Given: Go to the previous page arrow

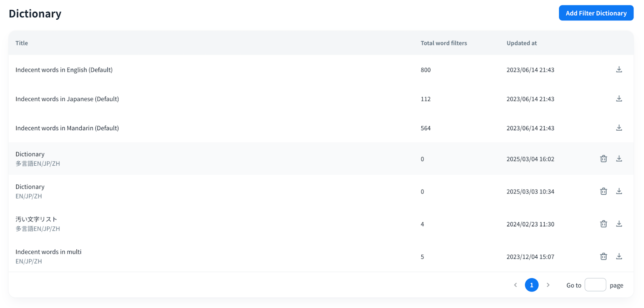Looking at the screenshot, I should coord(515,285).
